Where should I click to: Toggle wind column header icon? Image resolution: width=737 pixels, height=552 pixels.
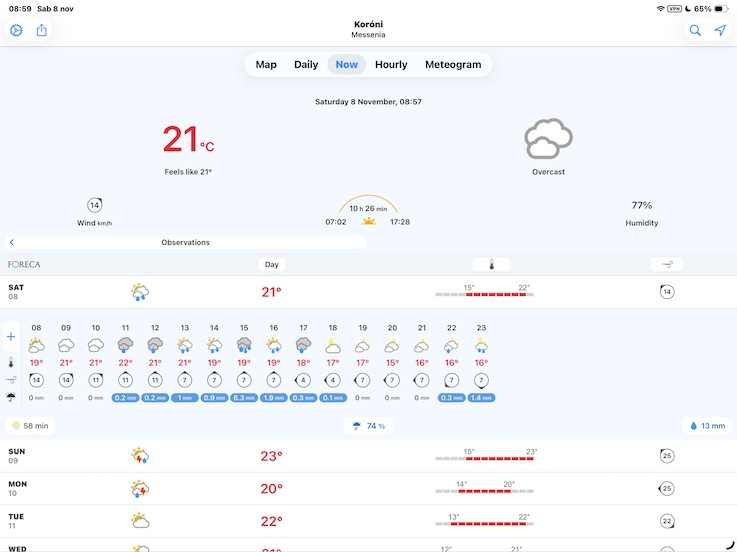667,264
